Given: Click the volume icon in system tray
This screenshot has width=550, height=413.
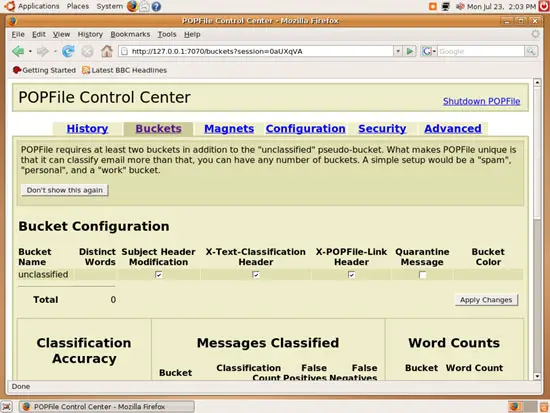Looking at the screenshot, I should (460, 6).
